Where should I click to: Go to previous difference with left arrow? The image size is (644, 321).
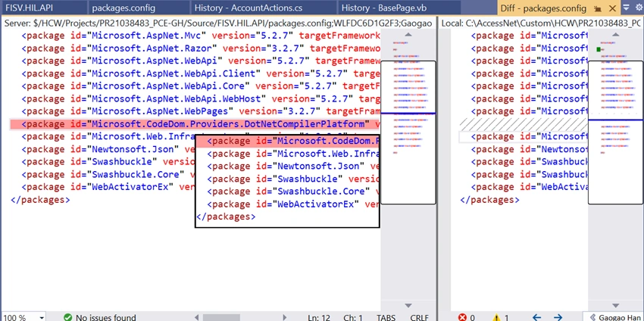point(536,317)
